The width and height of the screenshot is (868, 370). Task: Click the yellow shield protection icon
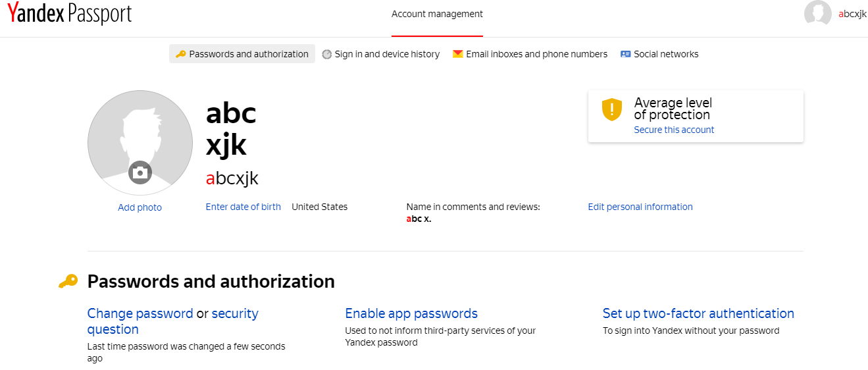click(x=612, y=109)
